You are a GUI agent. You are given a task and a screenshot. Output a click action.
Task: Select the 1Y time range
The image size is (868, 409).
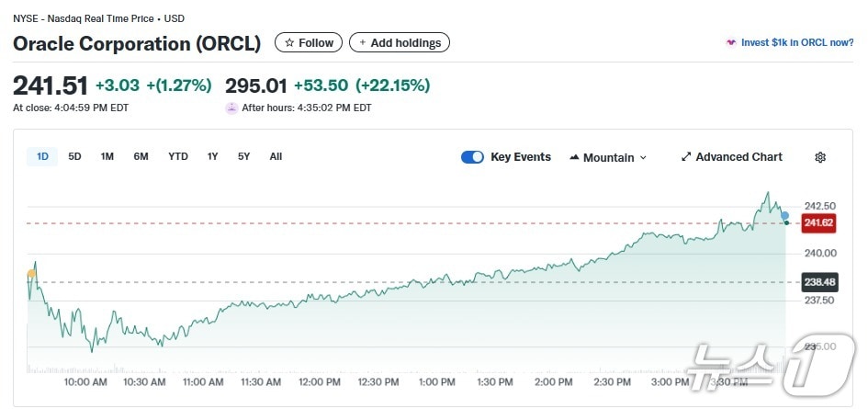(x=213, y=156)
